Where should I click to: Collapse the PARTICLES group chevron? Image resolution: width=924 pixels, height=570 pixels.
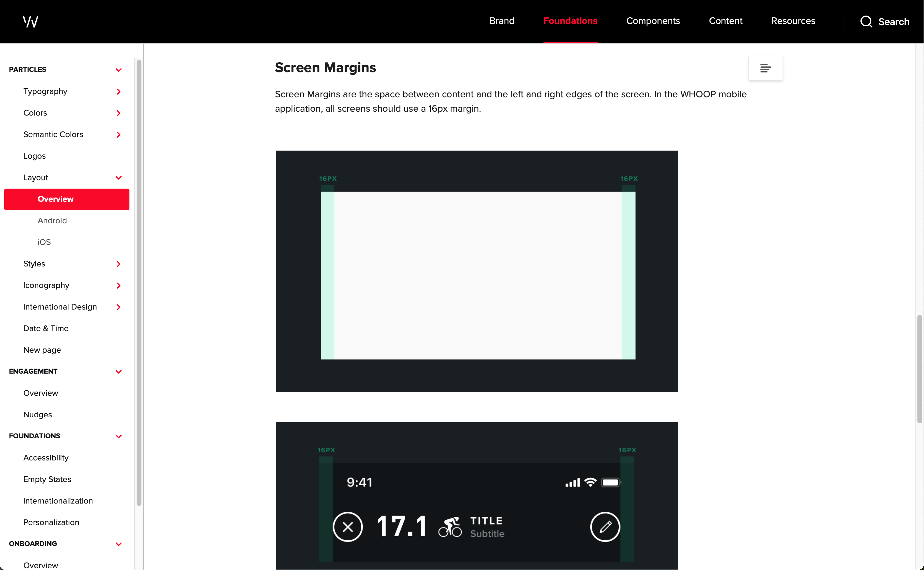118,70
